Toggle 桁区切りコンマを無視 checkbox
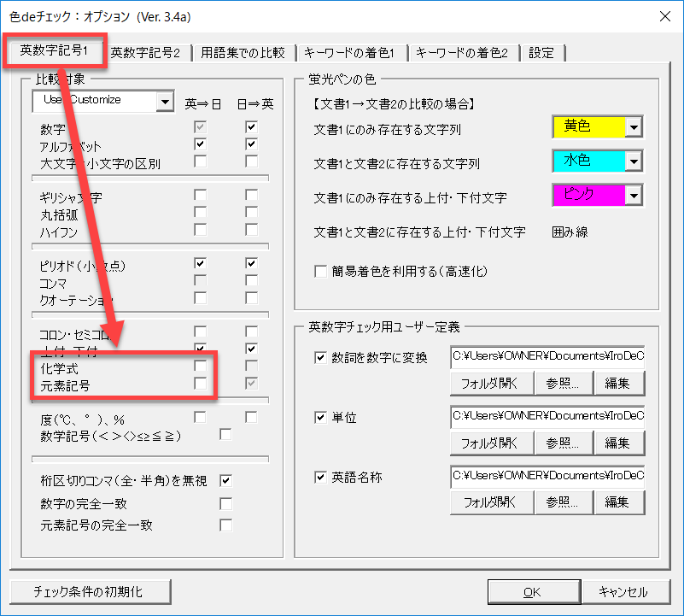Viewport: 684px width, 616px height. click(x=226, y=480)
